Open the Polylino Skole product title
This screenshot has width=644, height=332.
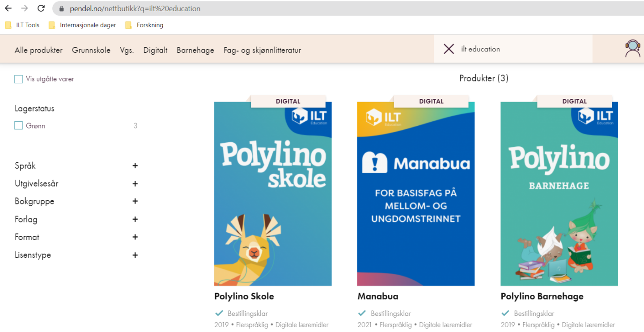point(244,296)
